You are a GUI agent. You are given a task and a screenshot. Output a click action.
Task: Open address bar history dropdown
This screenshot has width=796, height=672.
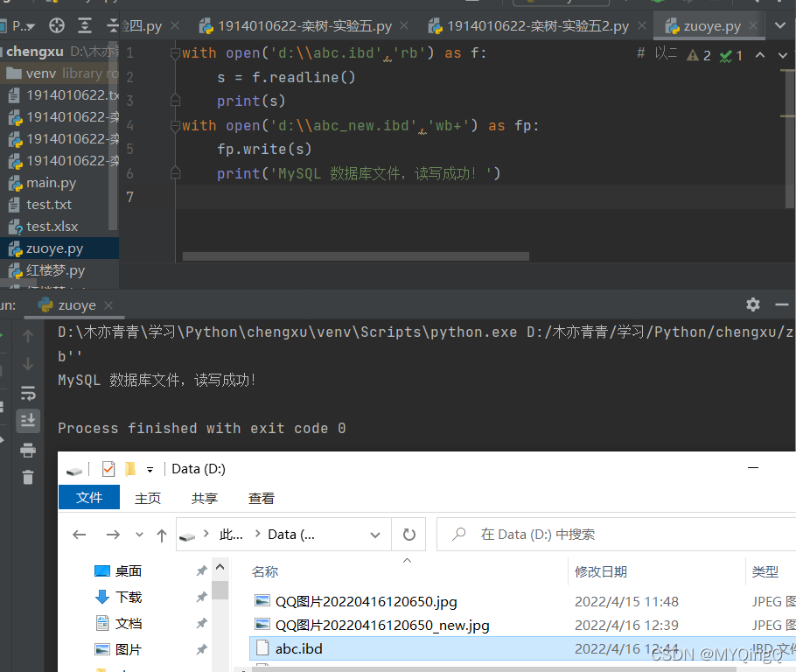pyautogui.click(x=374, y=535)
